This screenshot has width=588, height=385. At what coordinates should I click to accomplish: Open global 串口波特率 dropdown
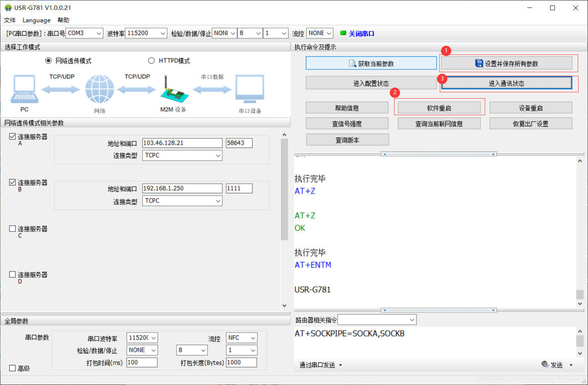[142, 338]
